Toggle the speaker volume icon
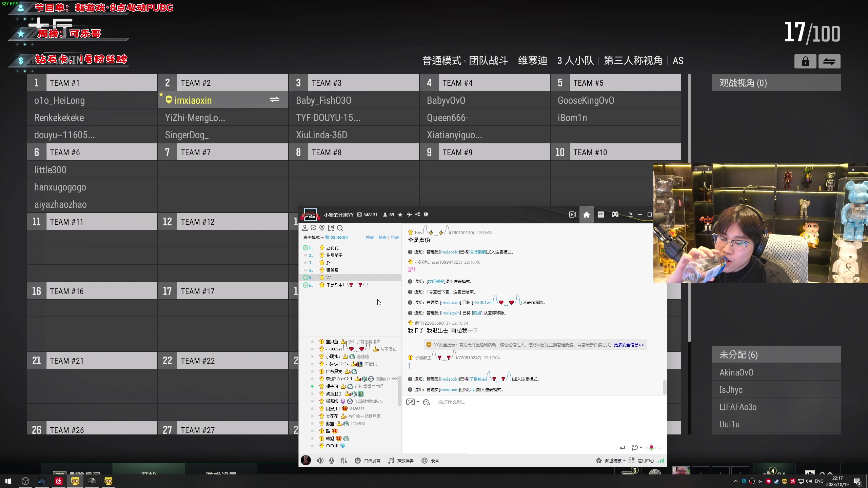This screenshot has width=868, height=488. 320,460
